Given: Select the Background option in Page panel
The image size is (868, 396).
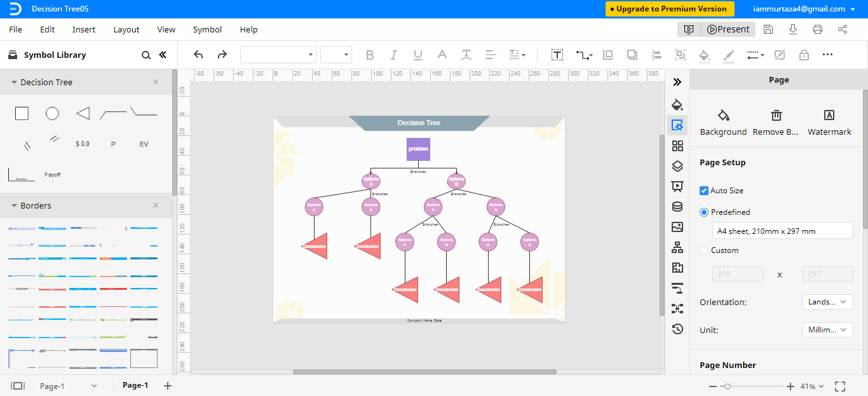Looking at the screenshot, I should point(723,121).
